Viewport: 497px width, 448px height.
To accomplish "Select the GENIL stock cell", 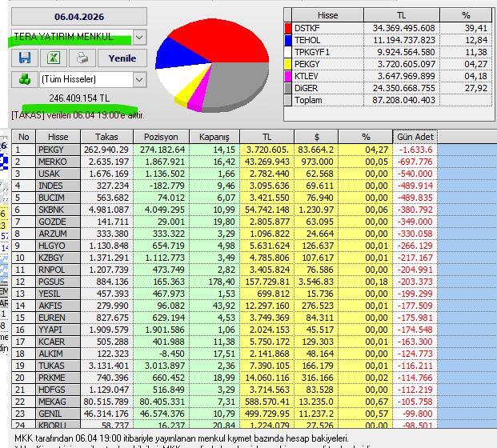I will pyautogui.click(x=58, y=414).
